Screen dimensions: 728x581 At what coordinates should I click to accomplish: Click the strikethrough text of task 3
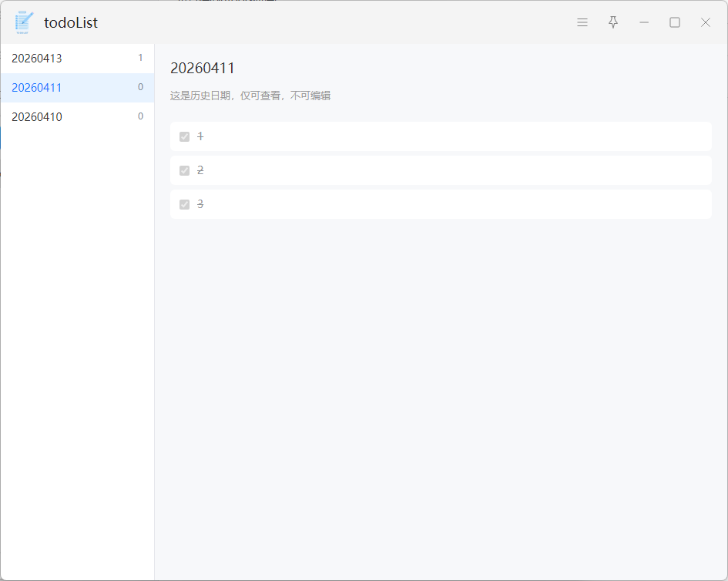tap(200, 204)
